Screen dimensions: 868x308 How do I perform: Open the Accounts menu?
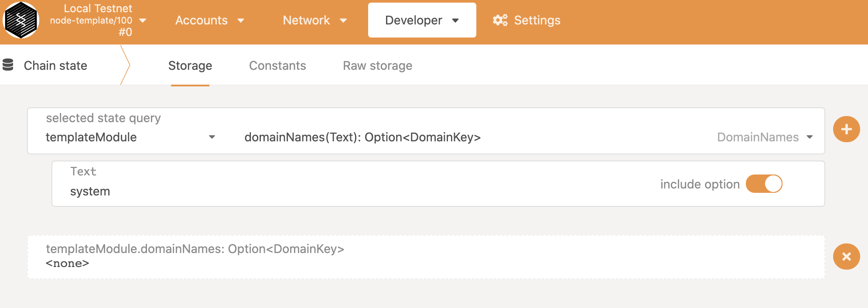pos(209,20)
